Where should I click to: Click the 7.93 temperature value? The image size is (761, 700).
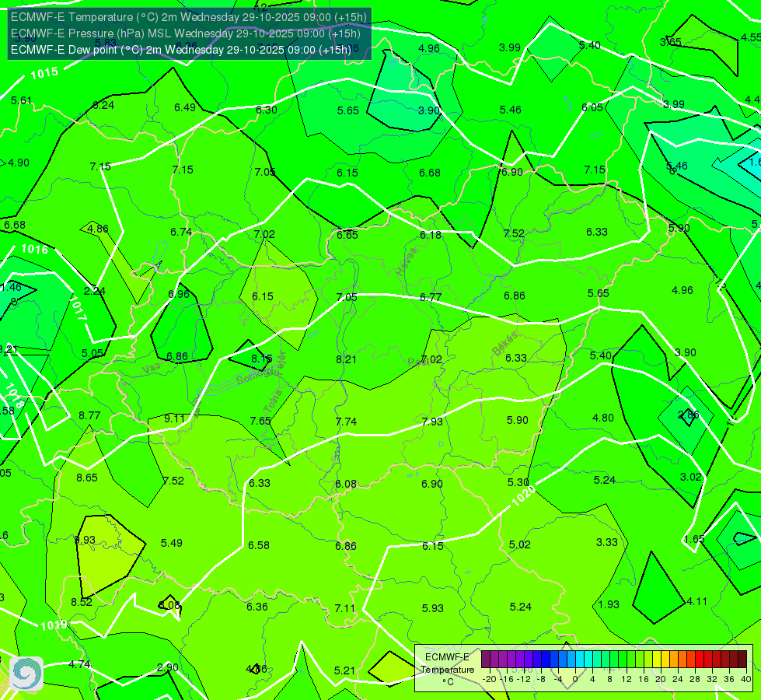(x=432, y=421)
